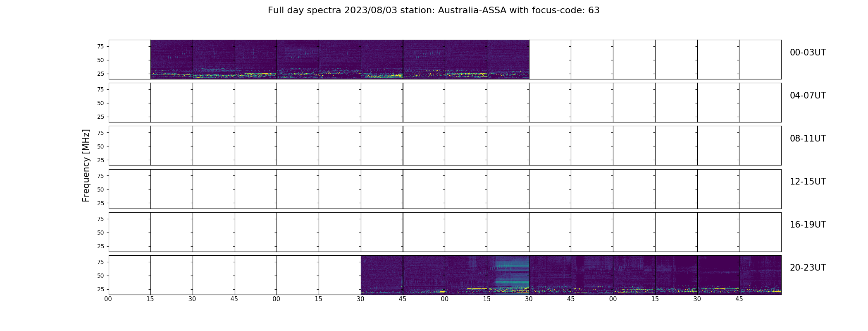Select the "04-07UT" row label
This screenshot has width=868, height=331.
(x=808, y=96)
